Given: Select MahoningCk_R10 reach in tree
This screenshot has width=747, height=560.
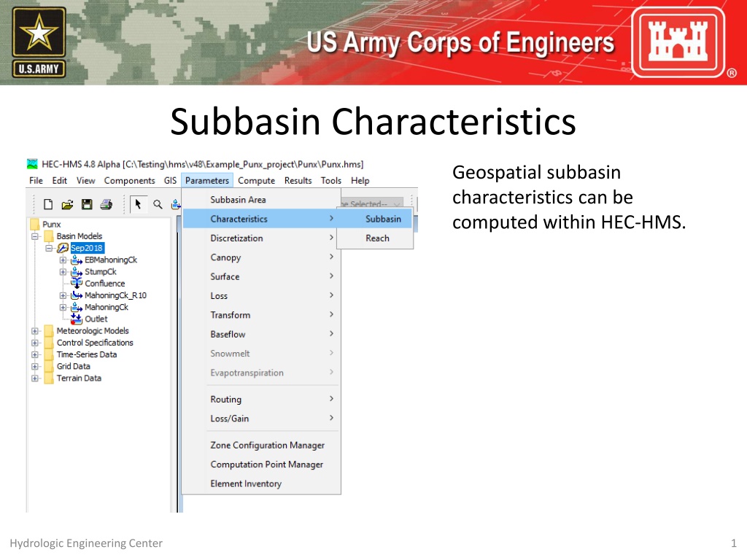Looking at the screenshot, I should (x=115, y=295).
